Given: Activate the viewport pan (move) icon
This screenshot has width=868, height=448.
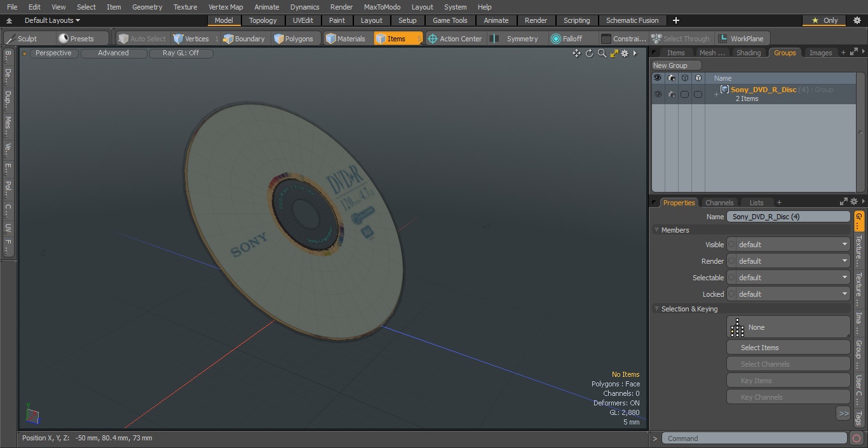Looking at the screenshot, I should coord(576,53).
